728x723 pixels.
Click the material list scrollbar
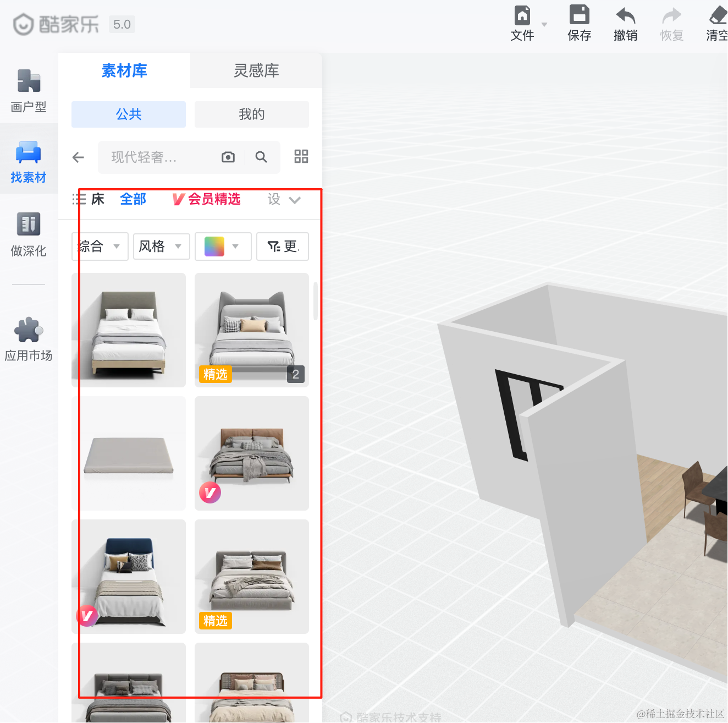tap(316, 301)
